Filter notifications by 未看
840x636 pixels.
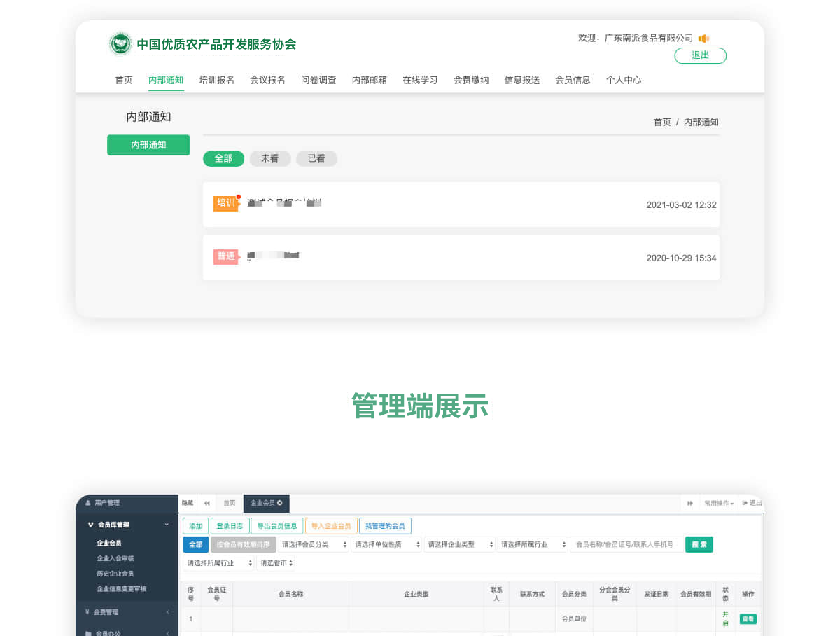point(269,159)
